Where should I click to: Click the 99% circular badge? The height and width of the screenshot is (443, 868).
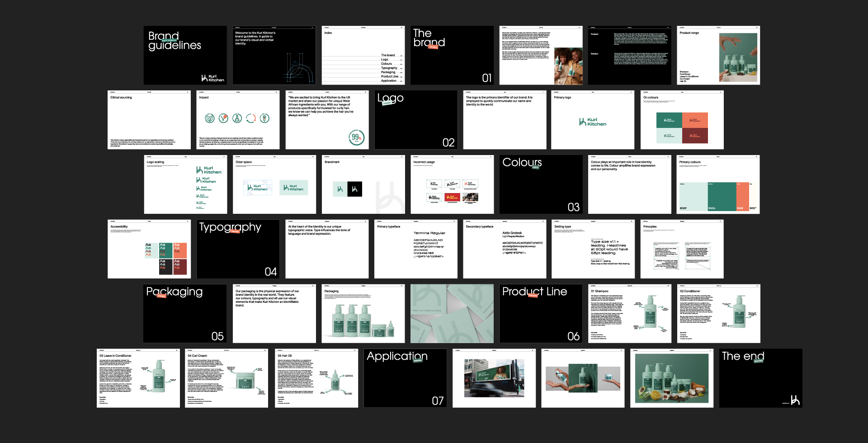pos(357,137)
